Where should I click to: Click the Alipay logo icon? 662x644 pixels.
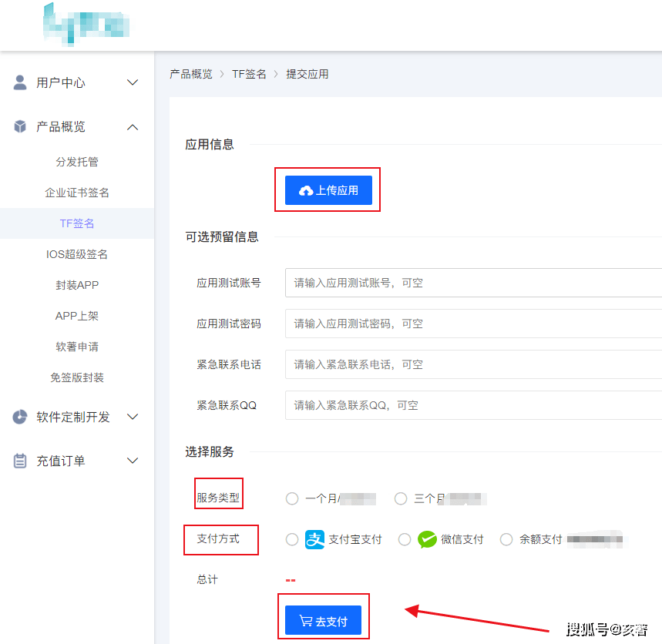[315, 539]
